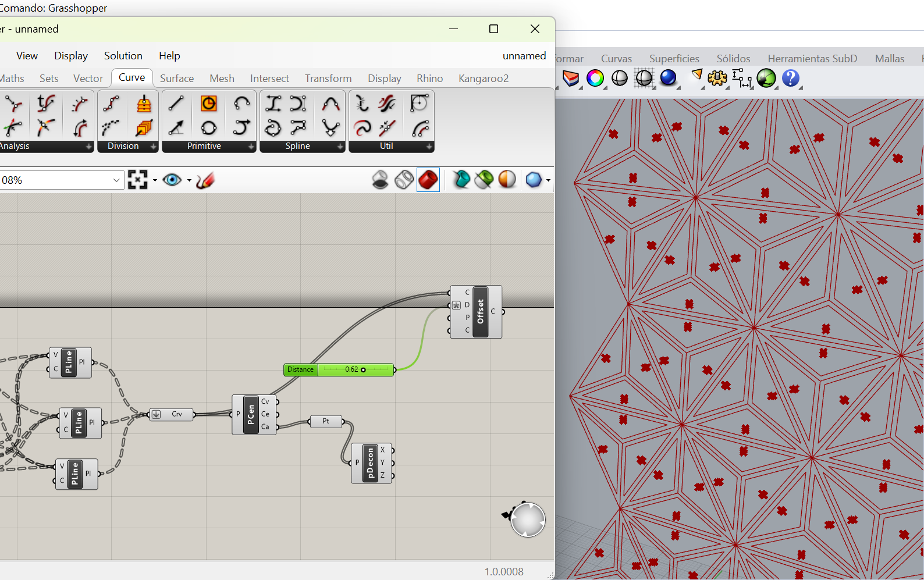Screen dimensions: 924x580
Task: Select the Offset Curve component icon in Util
Action: coord(387,104)
